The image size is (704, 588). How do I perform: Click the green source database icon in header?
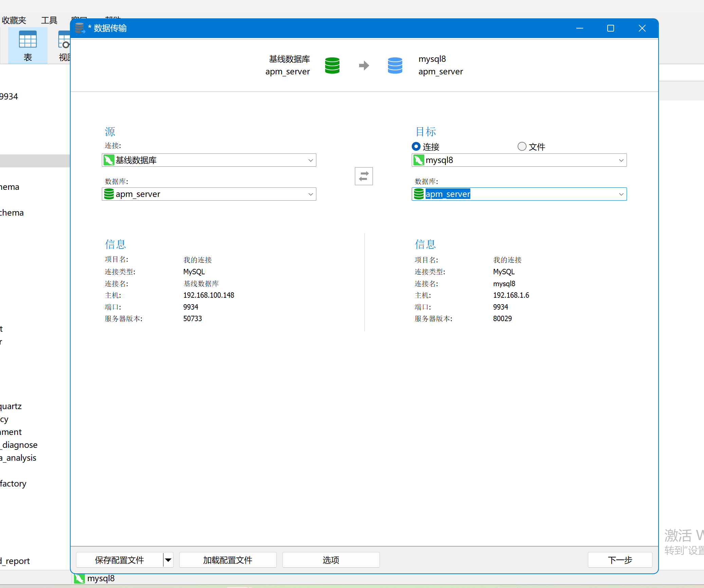332,65
